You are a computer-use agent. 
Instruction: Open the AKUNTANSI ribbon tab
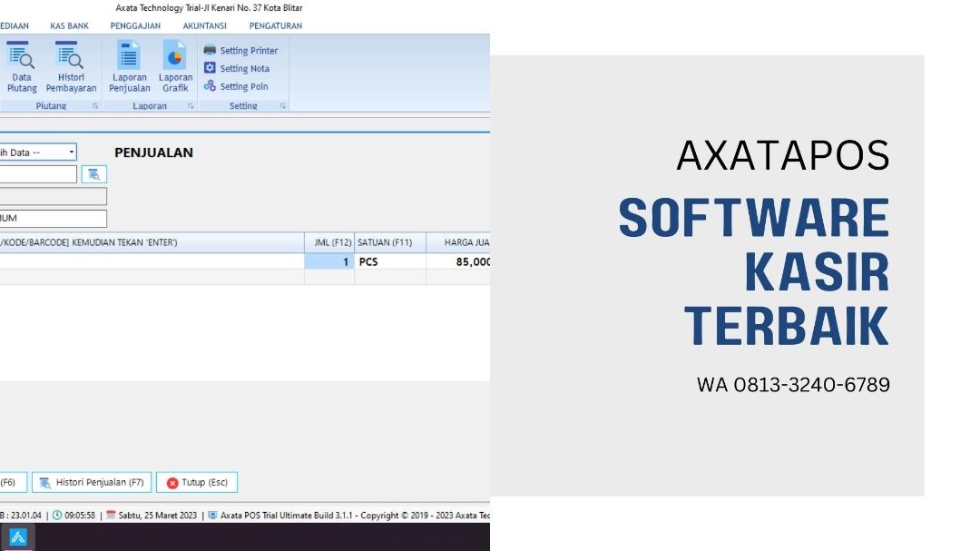204,26
